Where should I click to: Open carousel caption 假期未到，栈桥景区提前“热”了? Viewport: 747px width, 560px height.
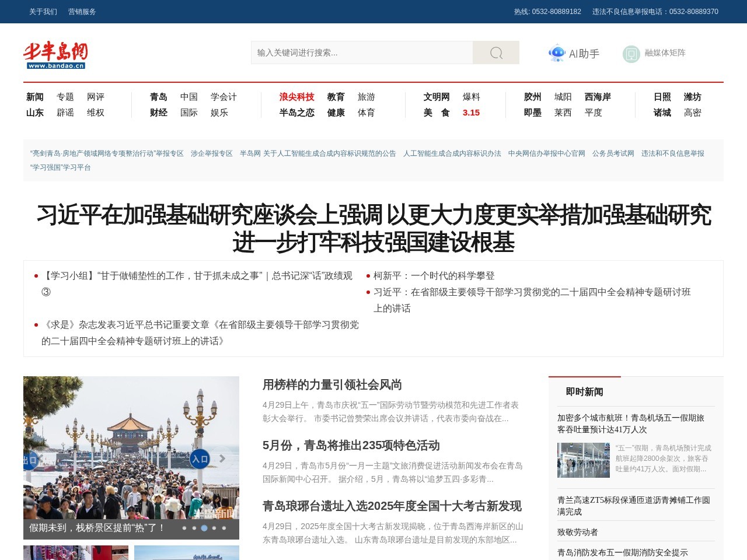97,528
